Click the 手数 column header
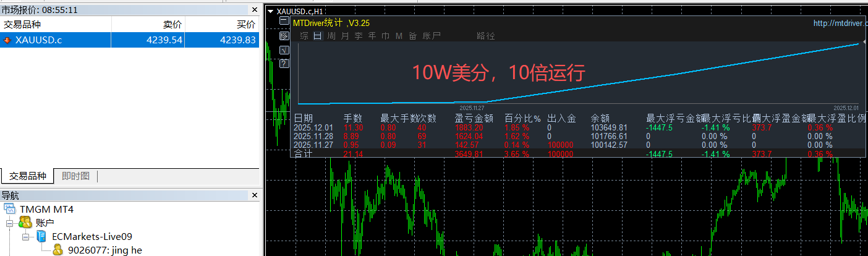The image size is (868, 256). coord(352,117)
